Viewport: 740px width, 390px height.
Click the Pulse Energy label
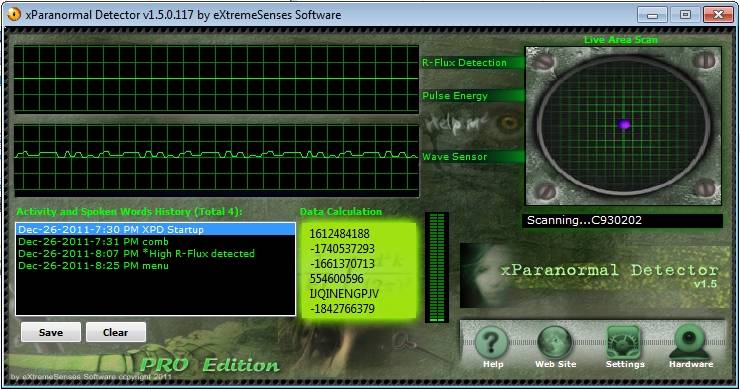coord(455,96)
